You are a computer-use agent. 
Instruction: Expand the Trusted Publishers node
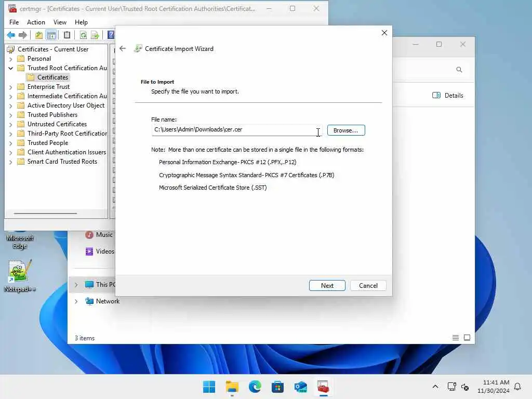[10, 115]
